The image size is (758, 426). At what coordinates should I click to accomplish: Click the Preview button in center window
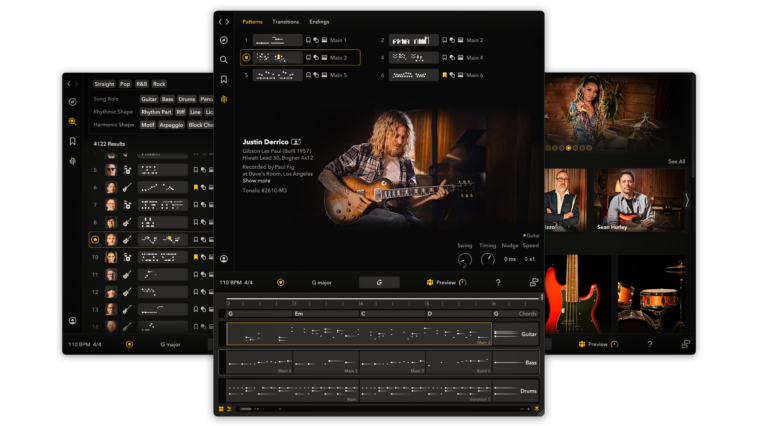(446, 282)
